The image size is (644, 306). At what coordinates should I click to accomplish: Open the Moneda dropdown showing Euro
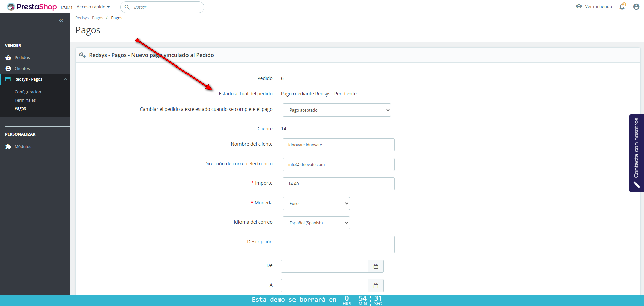pyautogui.click(x=316, y=204)
